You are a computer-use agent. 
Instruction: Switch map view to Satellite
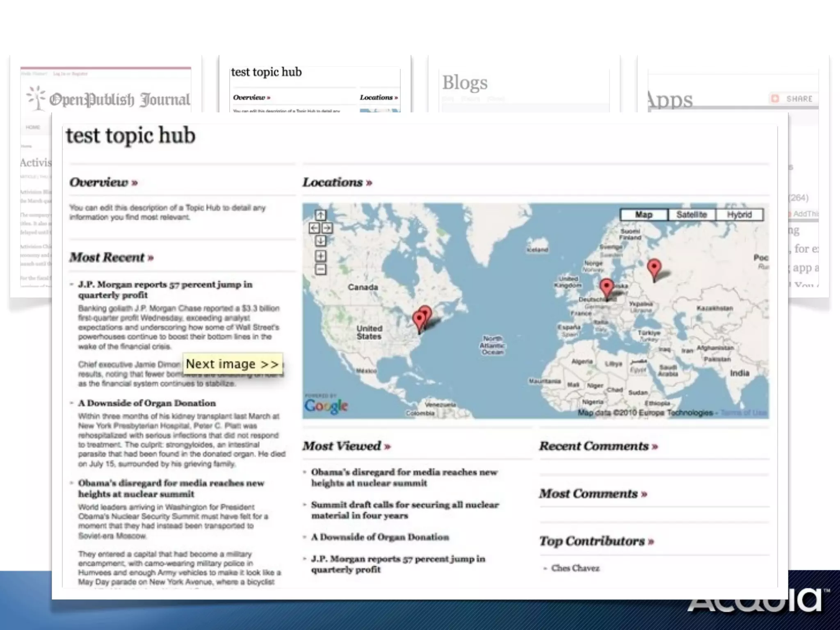[692, 215]
